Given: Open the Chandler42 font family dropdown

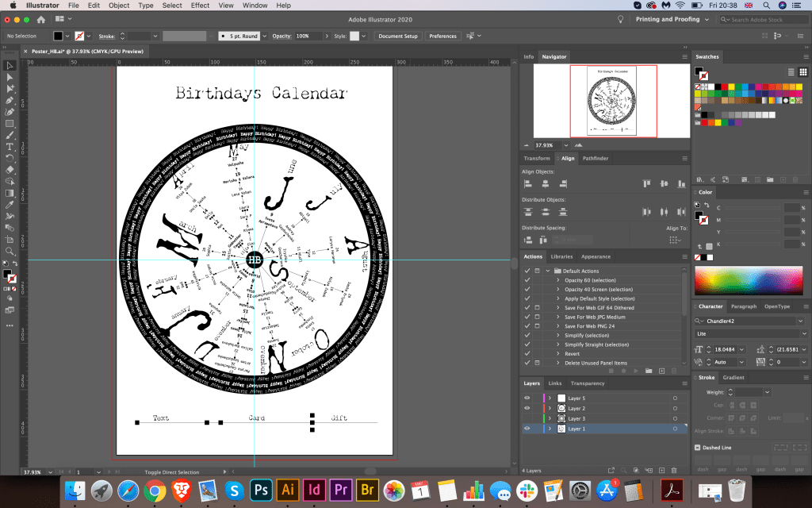Looking at the screenshot, I should point(799,321).
